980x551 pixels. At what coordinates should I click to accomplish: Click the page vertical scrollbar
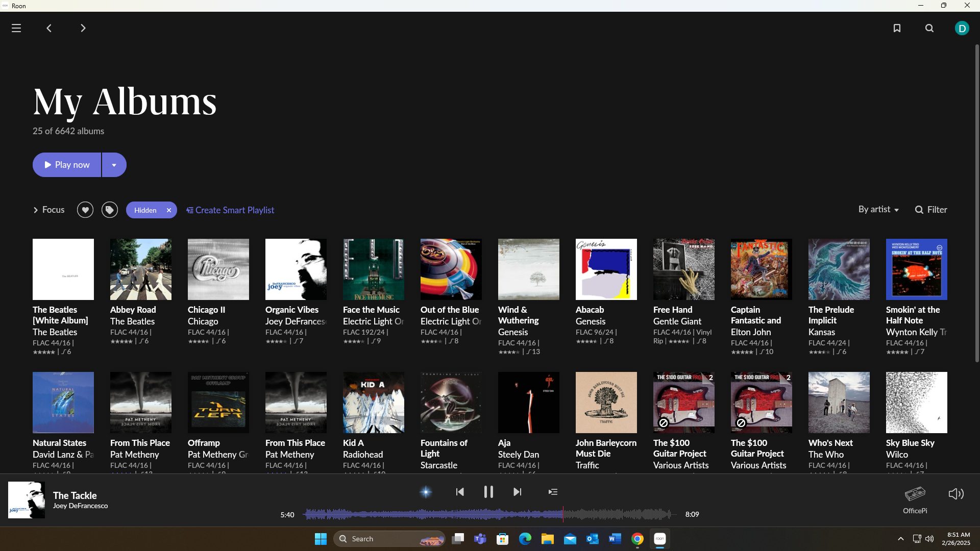click(977, 204)
